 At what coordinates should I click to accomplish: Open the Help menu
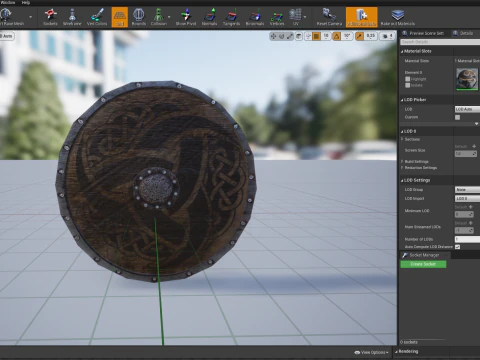[26, 2]
